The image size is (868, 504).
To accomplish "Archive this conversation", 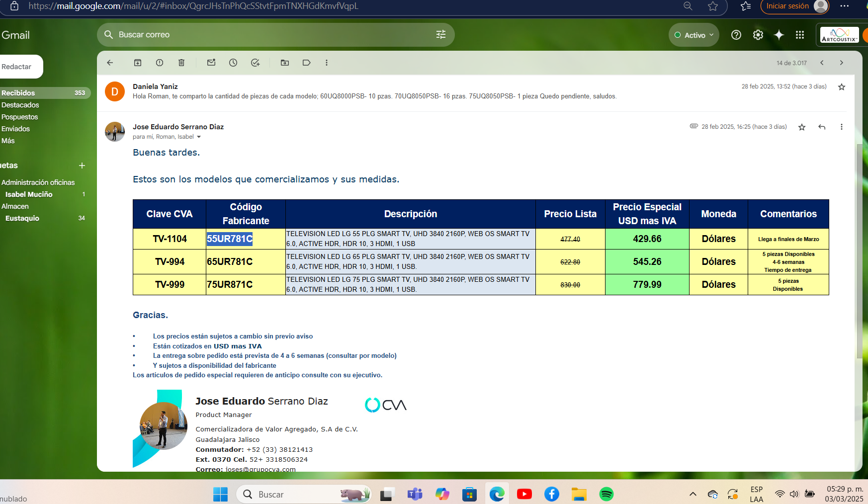I will [138, 63].
